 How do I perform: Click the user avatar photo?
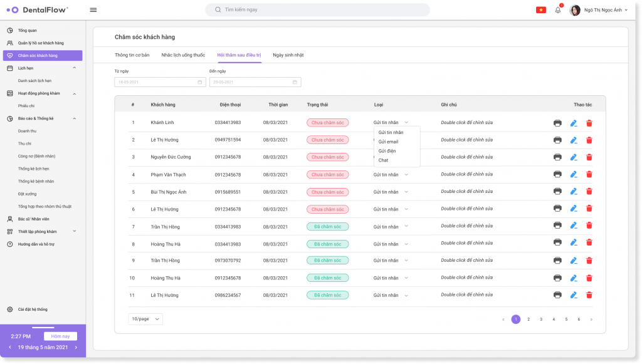pos(575,10)
